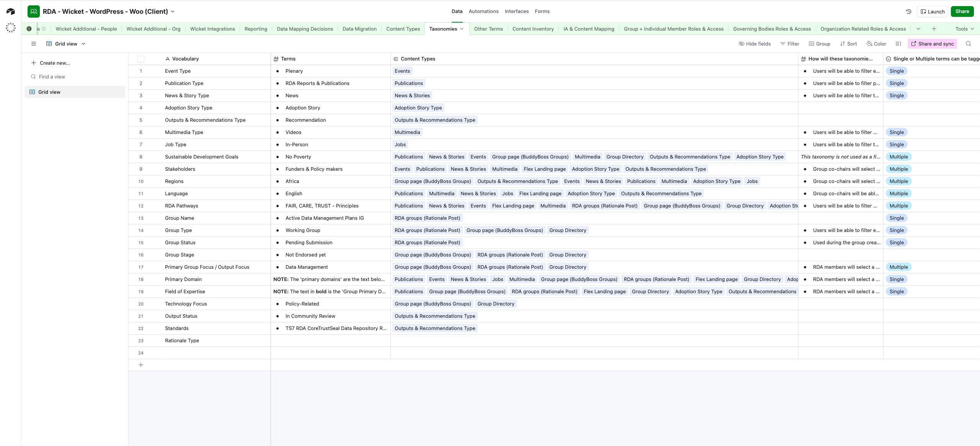Open the Tools dropdown menu
The image size is (980, 446).
[x=964, y=29]
